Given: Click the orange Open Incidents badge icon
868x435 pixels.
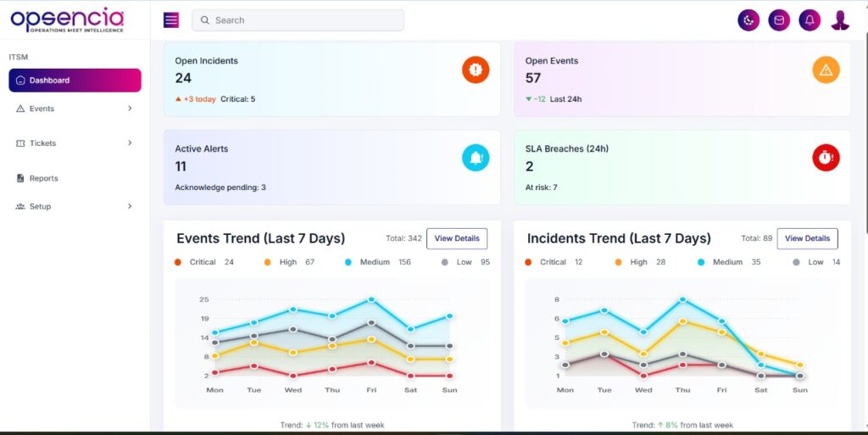Looking at the screenshot, I should (x=476, y=70).
